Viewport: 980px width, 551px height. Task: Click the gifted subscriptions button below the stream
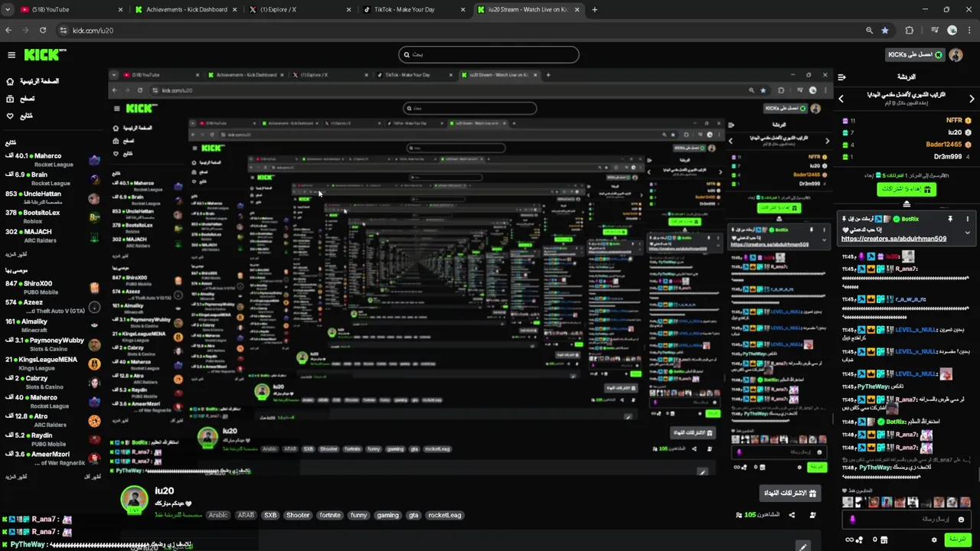(x=791, y=493)
